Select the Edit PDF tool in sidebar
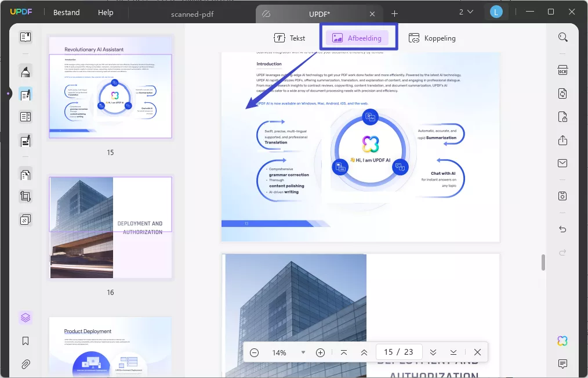 coord(26,95)
